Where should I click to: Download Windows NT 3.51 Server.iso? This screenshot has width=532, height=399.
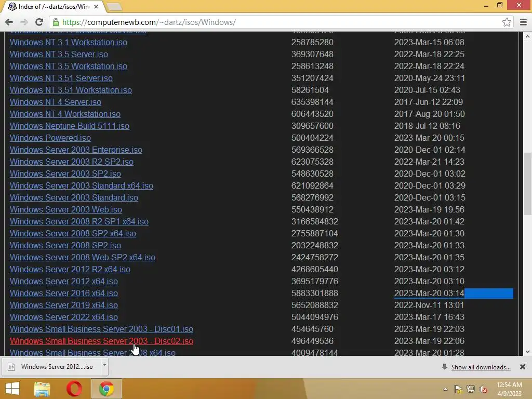[61, 78]
